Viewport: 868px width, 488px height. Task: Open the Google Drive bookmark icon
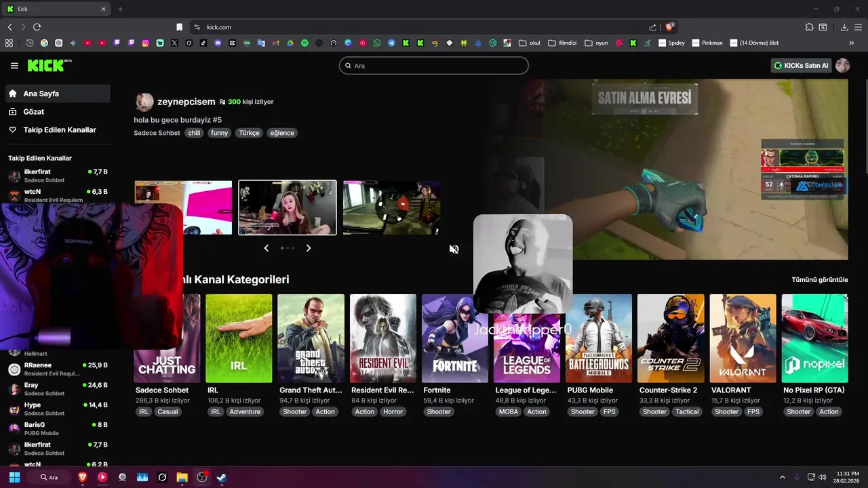click(x=290, y=43)
